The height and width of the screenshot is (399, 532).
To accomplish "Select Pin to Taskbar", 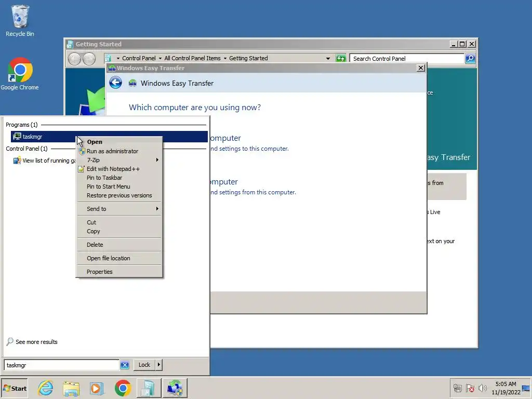I will [119, 178].
